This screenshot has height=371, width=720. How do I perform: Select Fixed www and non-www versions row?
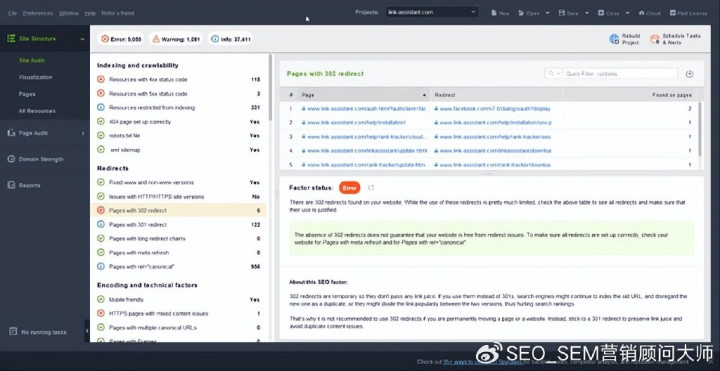(179, 182)
